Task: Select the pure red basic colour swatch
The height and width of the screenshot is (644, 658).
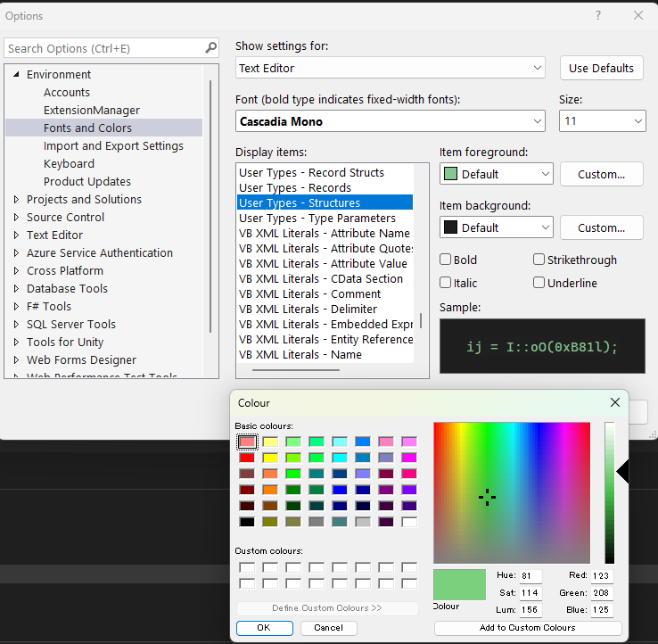Action: click(247, 458)
